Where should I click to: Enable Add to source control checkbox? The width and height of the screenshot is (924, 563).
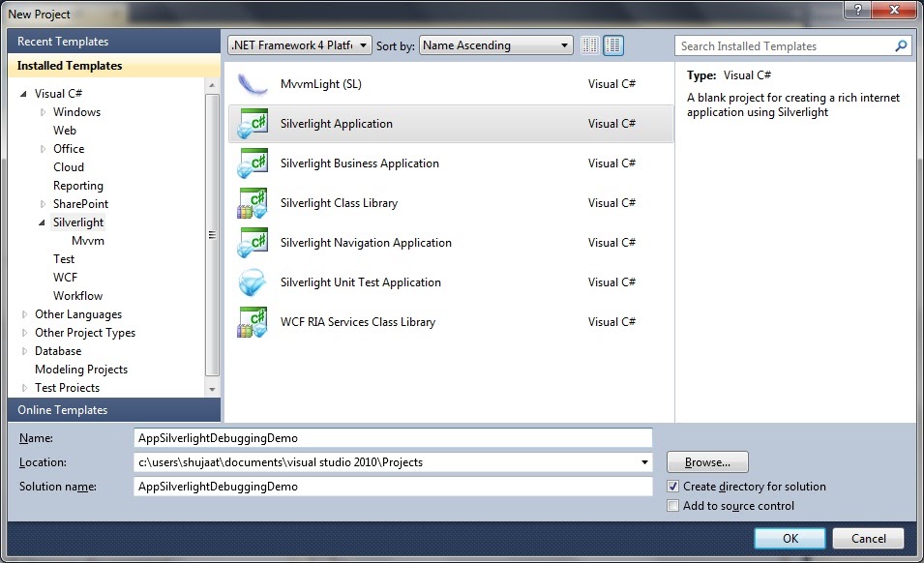[x=673, y=506]
